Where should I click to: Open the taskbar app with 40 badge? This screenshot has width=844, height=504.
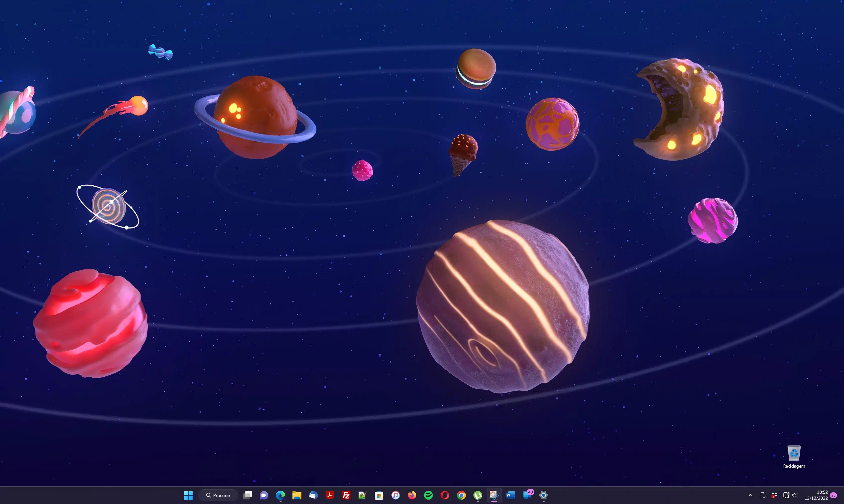point(528,495)
